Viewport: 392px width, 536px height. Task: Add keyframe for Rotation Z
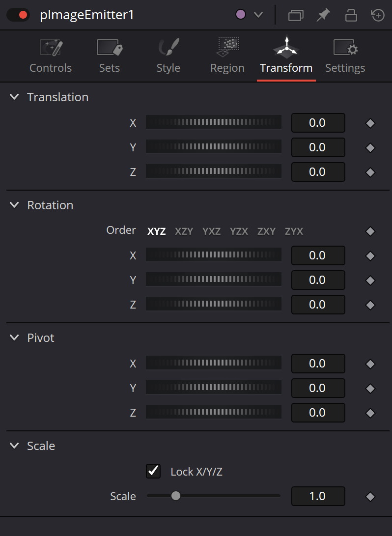click(370, 305)
